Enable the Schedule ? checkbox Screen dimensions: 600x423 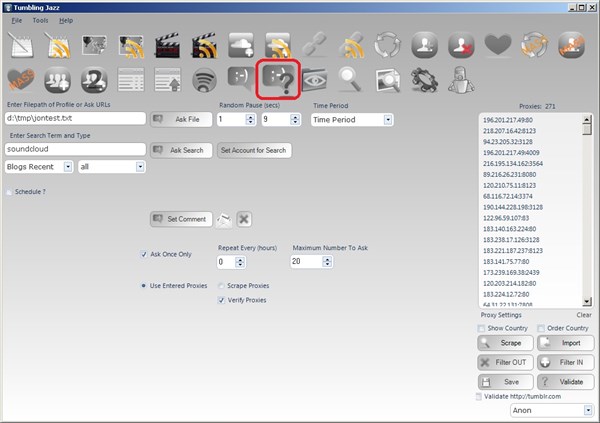pos(9,192)
